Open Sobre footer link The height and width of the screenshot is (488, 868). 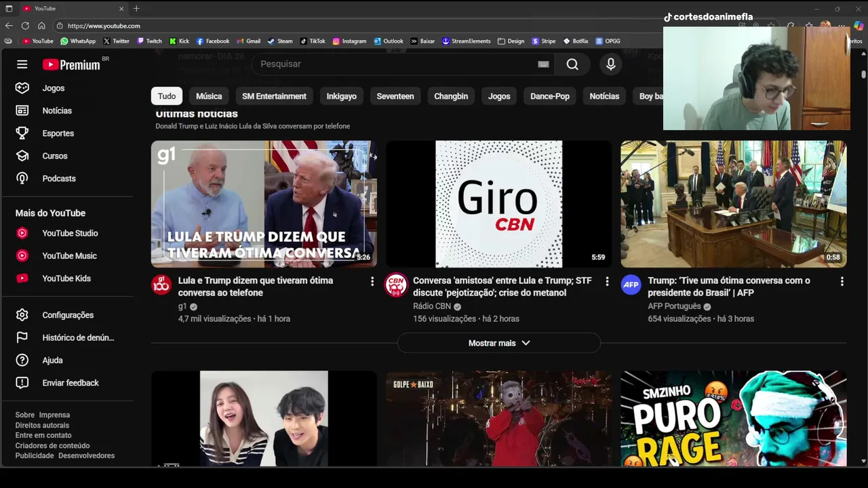click(x=24, y=415)
